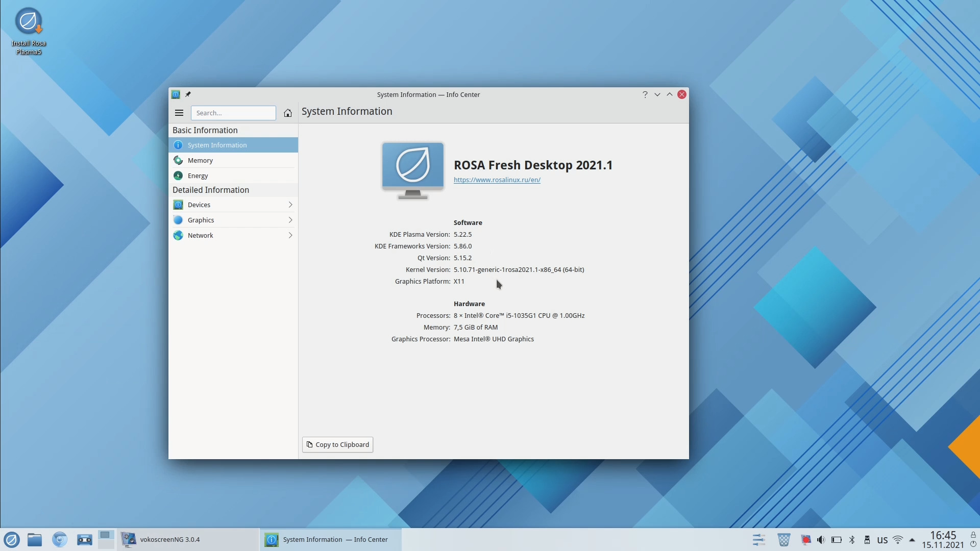This screenshot has height=551, width=980.
Task: Select the Energy section icon
Action: tap(178, 176)
